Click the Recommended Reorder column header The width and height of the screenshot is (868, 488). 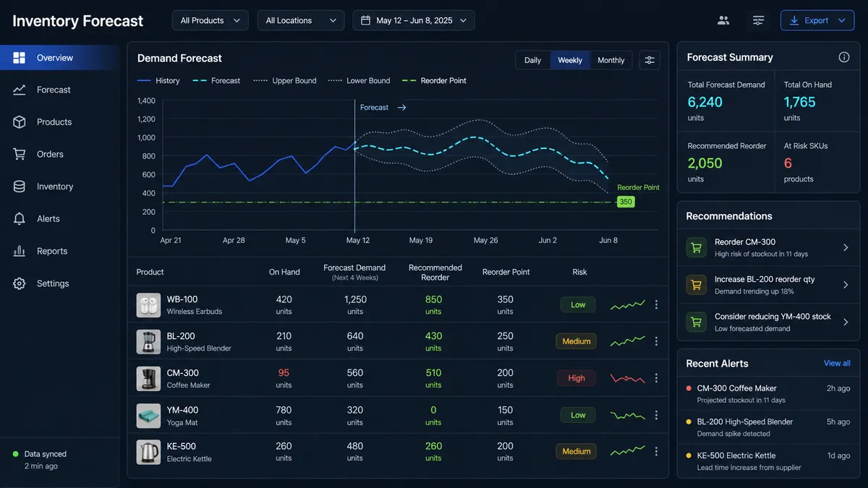(x=435, y=272)
